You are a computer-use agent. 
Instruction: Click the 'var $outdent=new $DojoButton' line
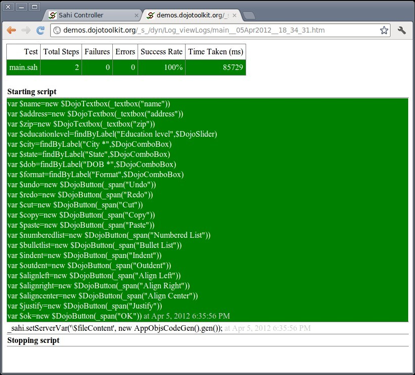point(89,265)
